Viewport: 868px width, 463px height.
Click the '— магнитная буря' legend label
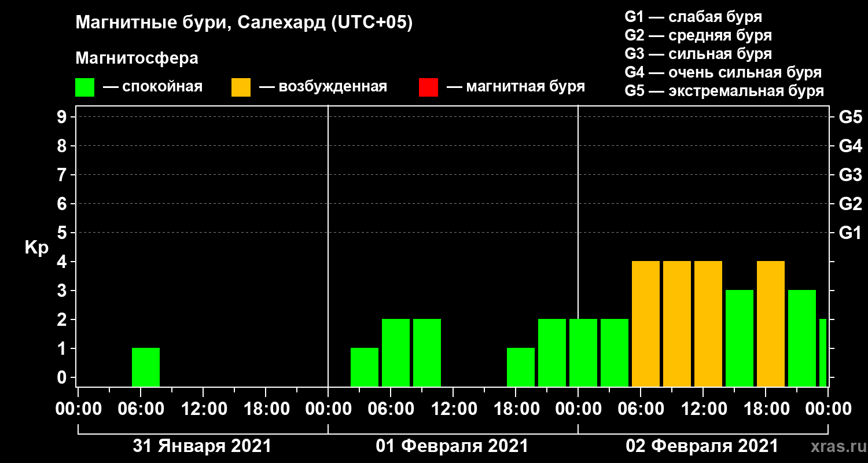pos(516,87)
